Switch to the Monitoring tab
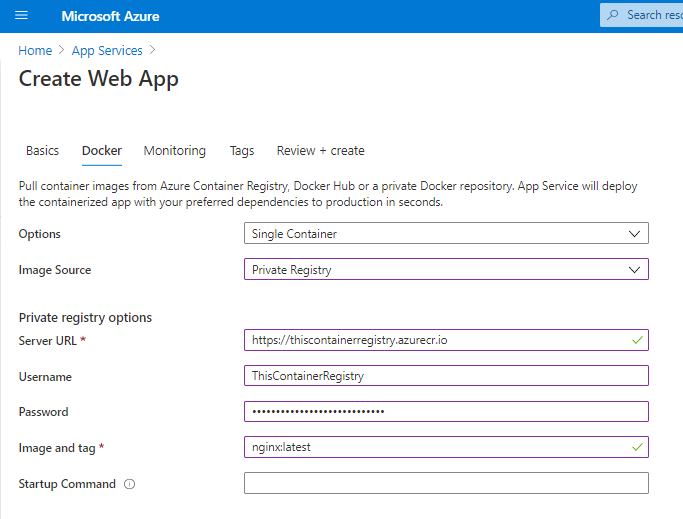Viewport: 683px width, 519px height. [175, 151]
